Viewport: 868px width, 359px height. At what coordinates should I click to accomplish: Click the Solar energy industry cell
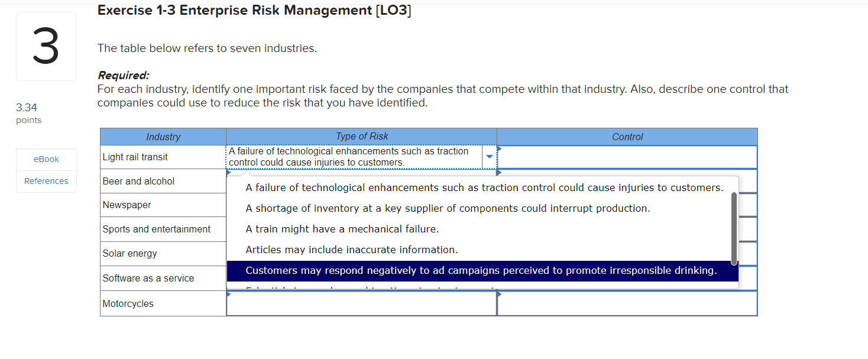(129, 253)
